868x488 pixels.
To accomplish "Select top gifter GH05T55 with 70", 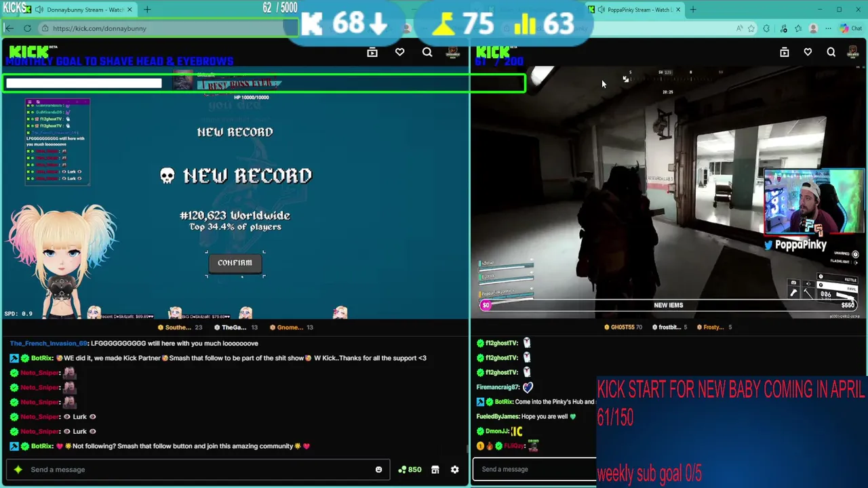I will tap(623, 327).
